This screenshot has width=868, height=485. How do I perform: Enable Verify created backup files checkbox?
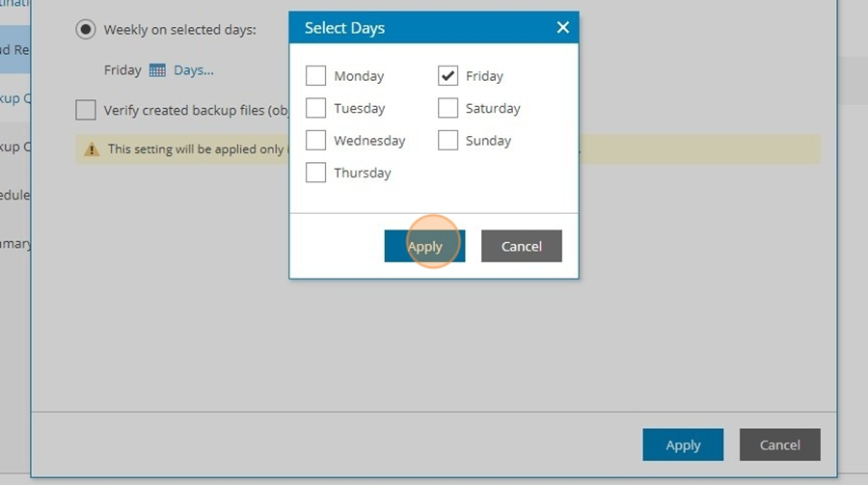[86, 110]
